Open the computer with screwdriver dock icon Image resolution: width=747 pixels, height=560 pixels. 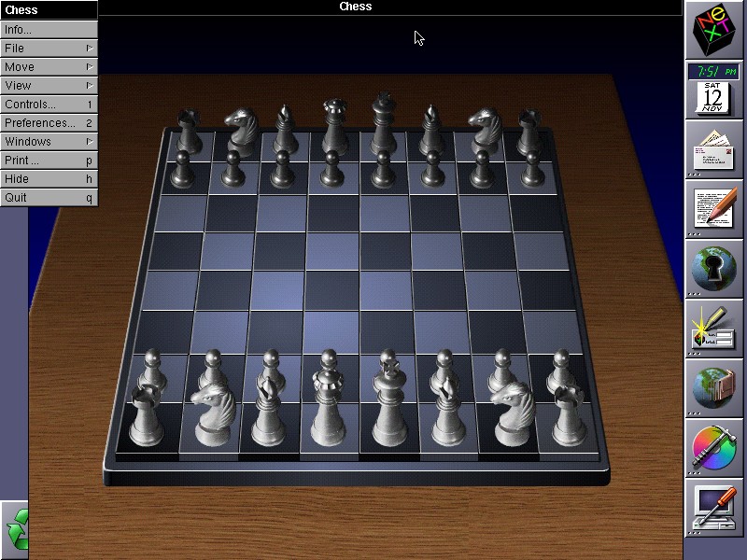714,508
